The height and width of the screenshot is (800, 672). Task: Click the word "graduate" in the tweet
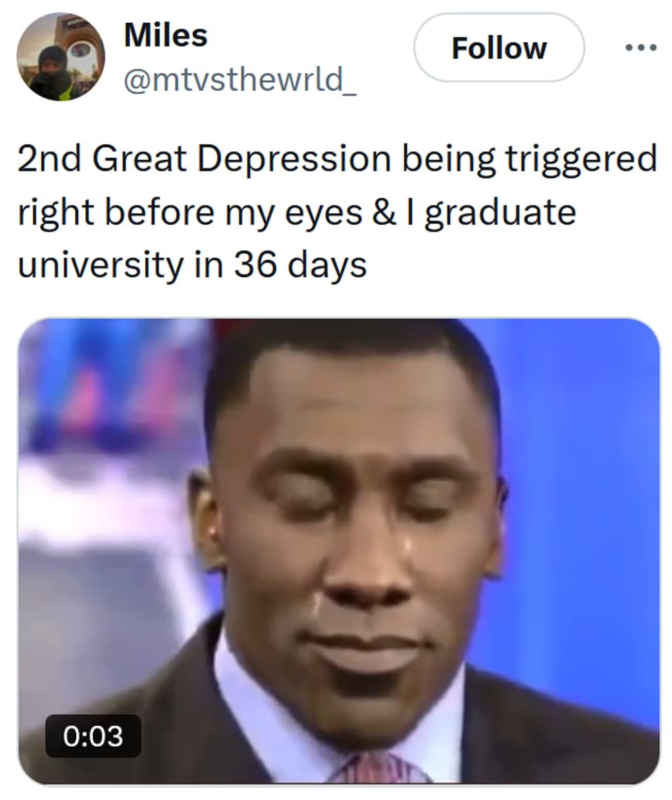499,212
